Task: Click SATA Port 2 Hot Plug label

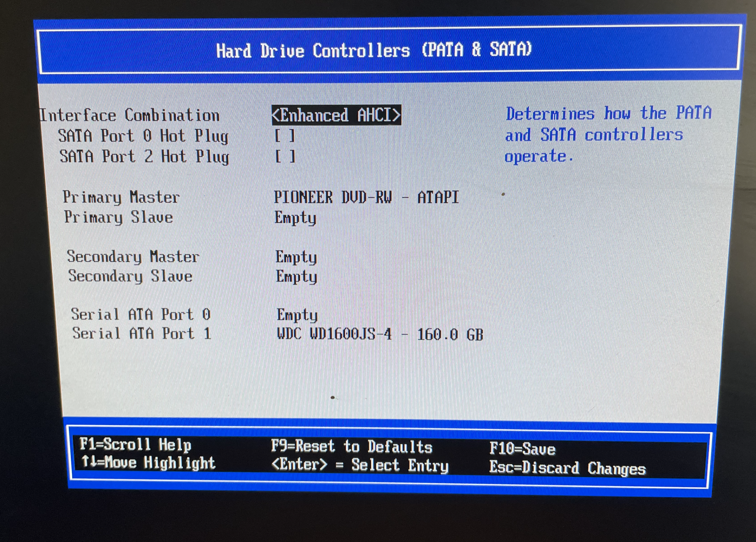Action: [144, 156]
